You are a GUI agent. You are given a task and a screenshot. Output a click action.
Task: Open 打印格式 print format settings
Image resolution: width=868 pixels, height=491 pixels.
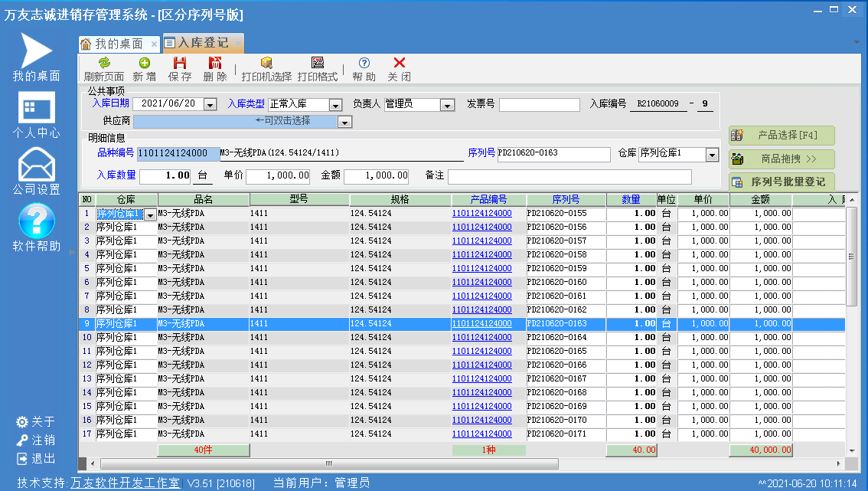click(318, 64)
